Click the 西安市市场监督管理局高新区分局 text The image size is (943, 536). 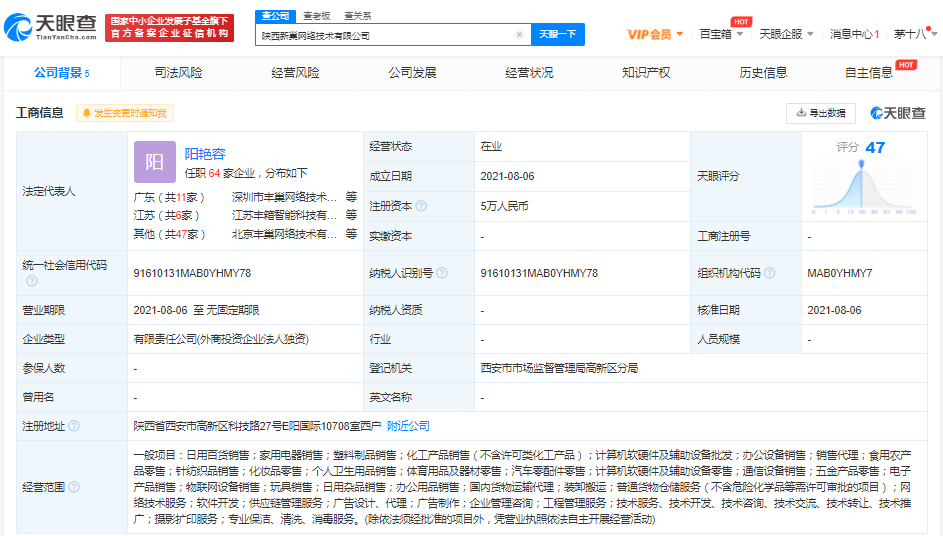(x=559, y=368)
